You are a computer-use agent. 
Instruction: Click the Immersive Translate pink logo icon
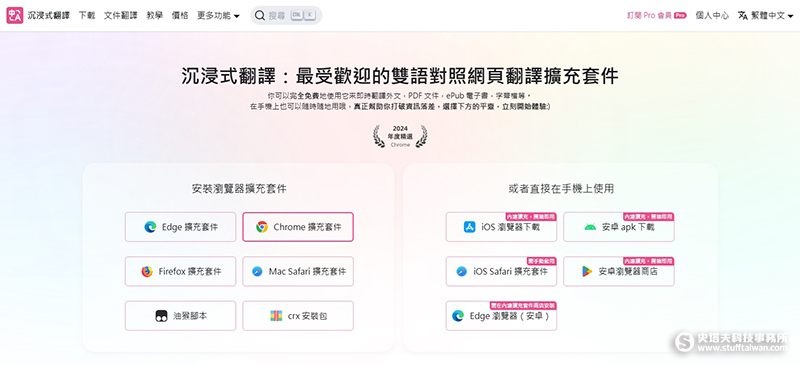(x=14, y=16)
